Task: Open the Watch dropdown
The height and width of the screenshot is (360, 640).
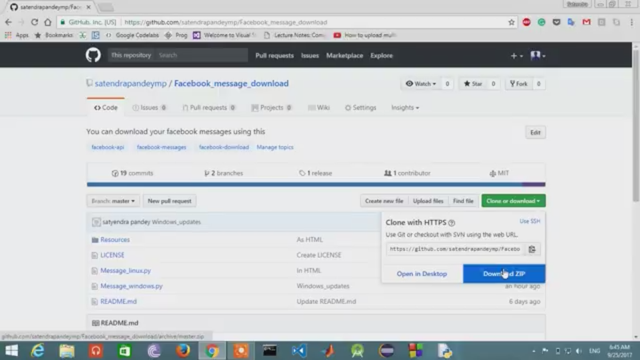Action: 421,84
